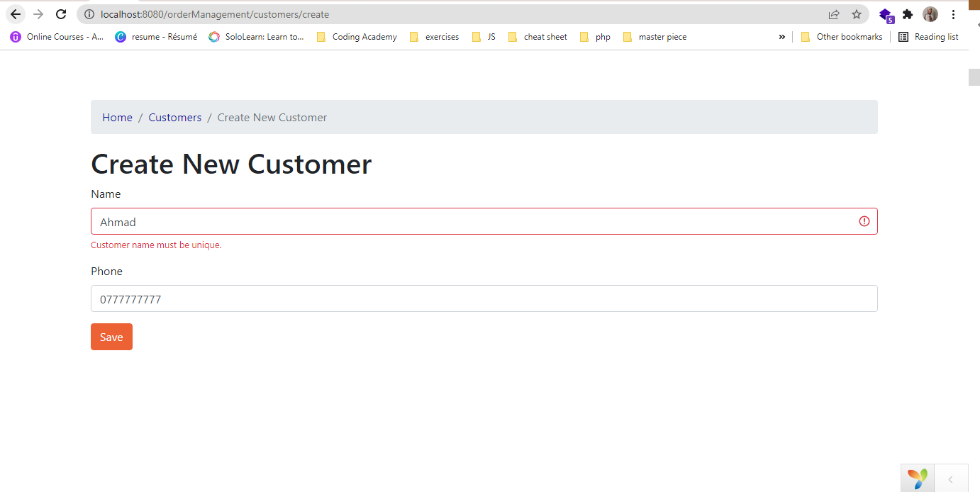Reload the Create Customer page
This screenshot has width=980, height=492.
60,14
